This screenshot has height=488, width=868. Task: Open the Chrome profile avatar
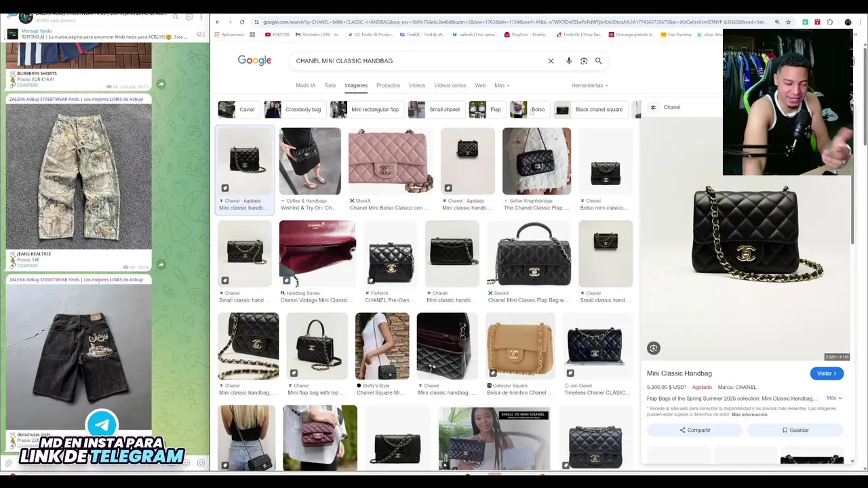point(848,22)
